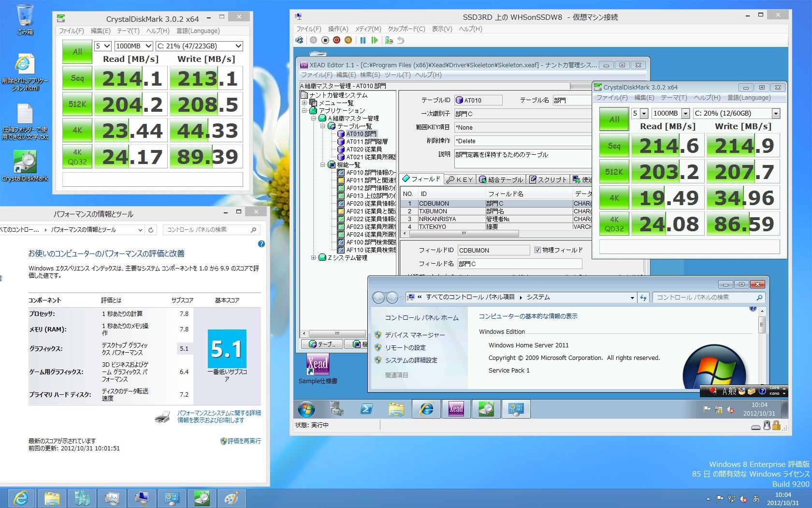Image resolution: width=812 pixels, height=508 pixels.
Task: Click the red Shut Down icon in the VM toolbar
Action: click(336, 41)
